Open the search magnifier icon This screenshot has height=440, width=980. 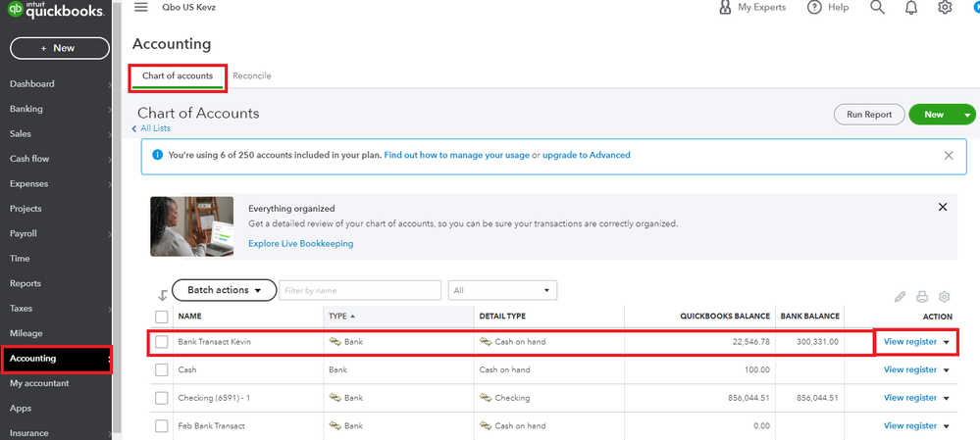point(878,8)
